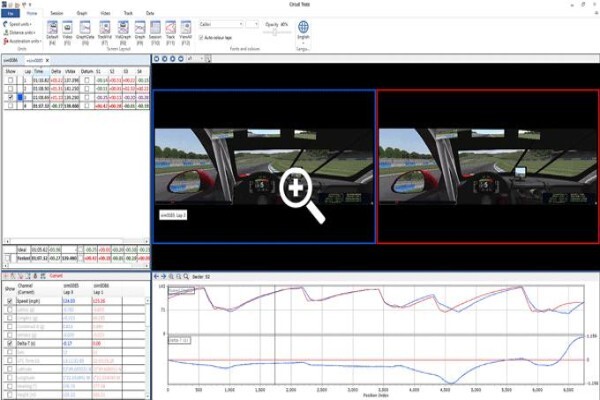Select the Track (F11) screen layout
Screen dimensions: 600x400
pyautogui.click(x=170, y=33)
